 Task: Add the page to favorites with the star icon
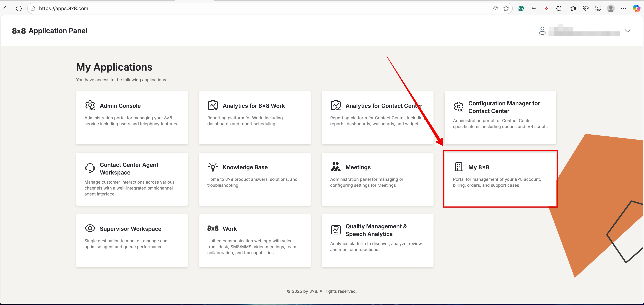[x=506, y=9]
